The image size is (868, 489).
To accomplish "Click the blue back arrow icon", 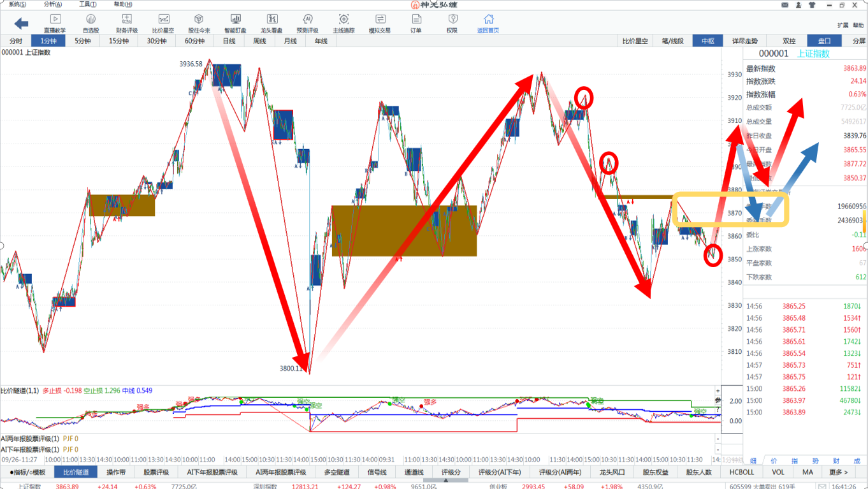I will 21,24.
